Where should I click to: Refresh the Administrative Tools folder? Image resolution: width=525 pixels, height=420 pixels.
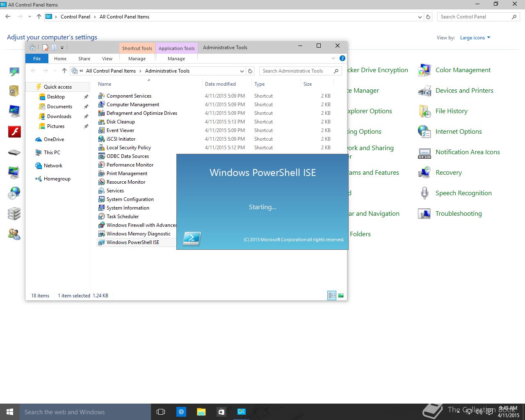point(250,71)
